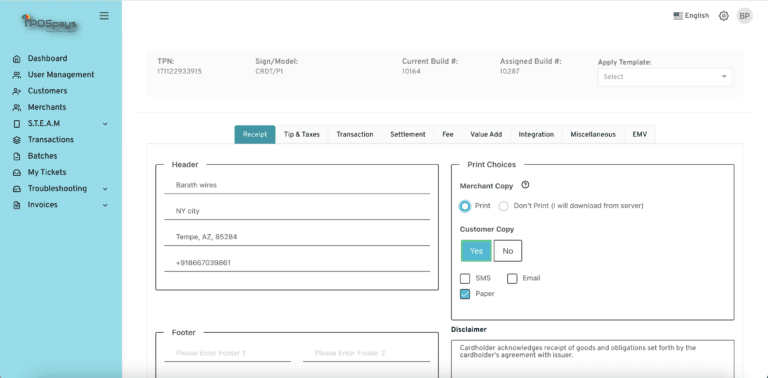Enable the Email checkbox

tap(512, 279)
